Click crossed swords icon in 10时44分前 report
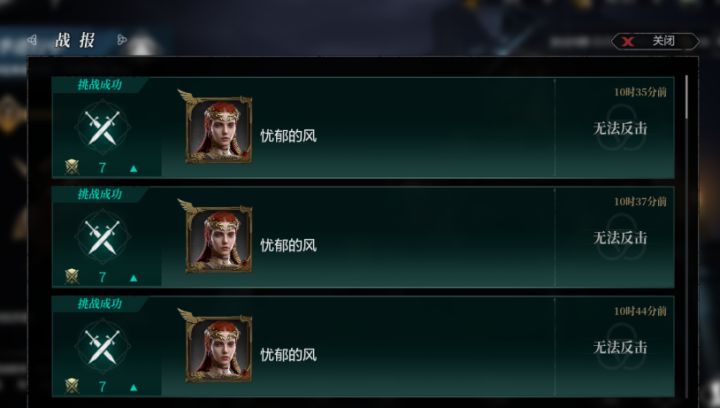 pos(103,347)
